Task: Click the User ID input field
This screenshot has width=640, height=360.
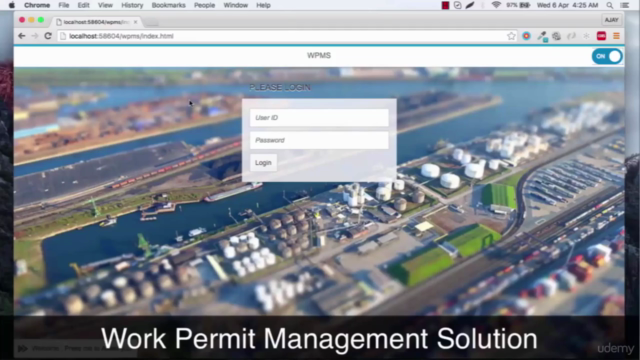Action: (319, 118)
